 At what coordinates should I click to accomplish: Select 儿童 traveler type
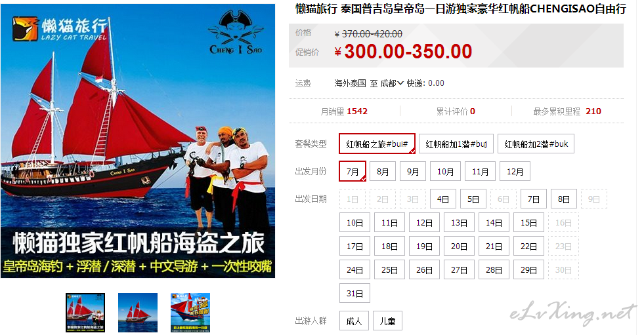(x=387, y=321)
